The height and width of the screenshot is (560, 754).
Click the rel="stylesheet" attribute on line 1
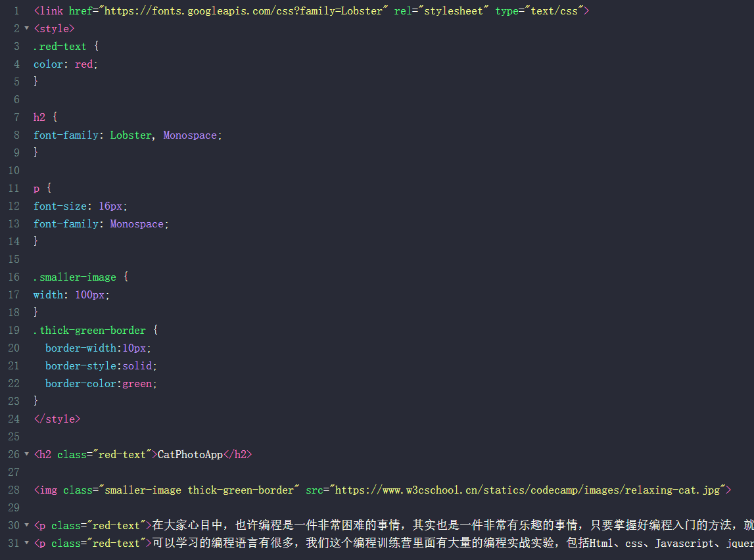(441, 11)
